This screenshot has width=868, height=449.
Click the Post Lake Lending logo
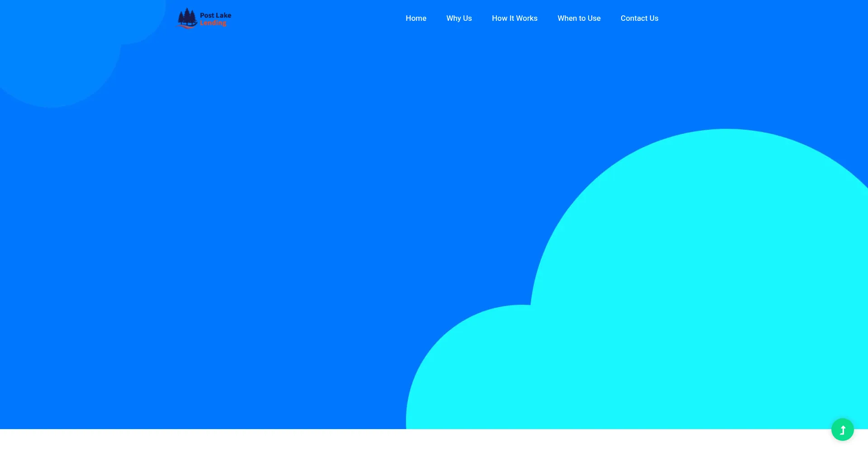click(x=204, y=18)
